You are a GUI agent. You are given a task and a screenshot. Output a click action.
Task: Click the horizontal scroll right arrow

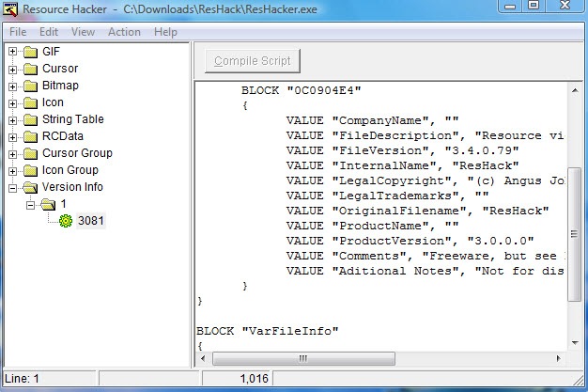click(558, 358)
